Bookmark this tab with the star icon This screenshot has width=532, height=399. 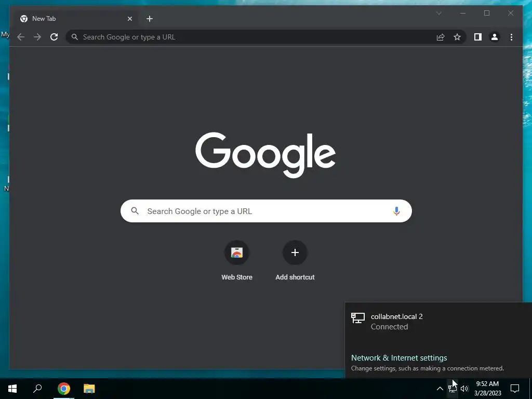point(457,37)
